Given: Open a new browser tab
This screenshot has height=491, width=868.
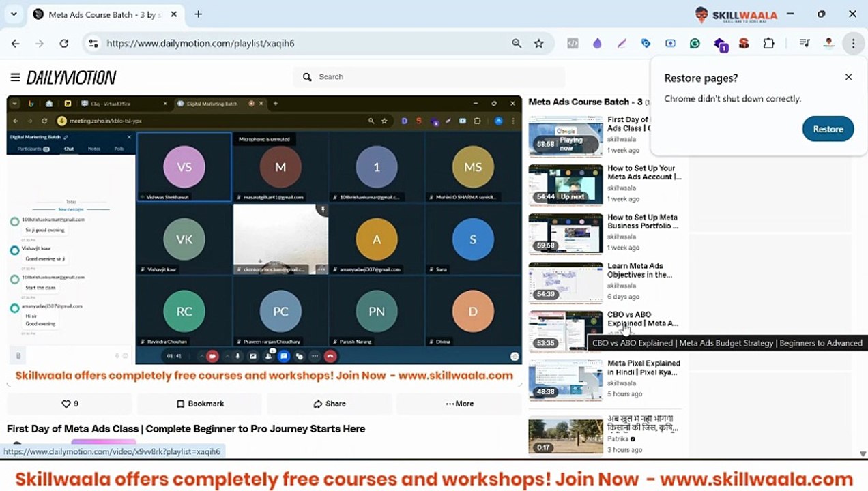Looking at the screenshot, I should (198, 14).
